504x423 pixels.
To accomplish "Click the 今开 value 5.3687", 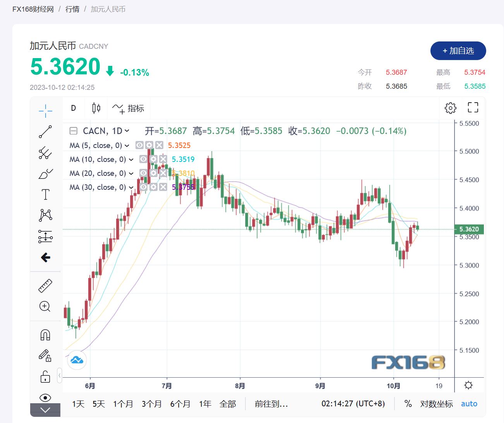I will tap(396, 72).
